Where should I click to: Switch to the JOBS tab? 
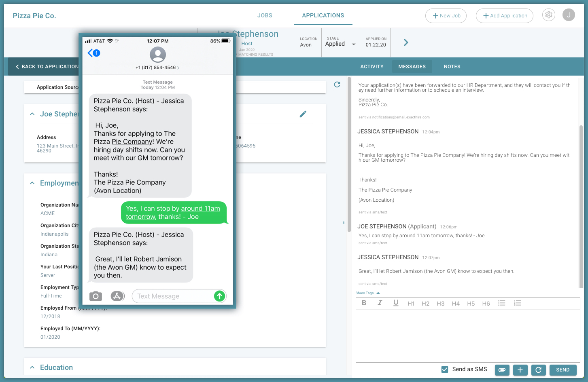coord(265,15)
